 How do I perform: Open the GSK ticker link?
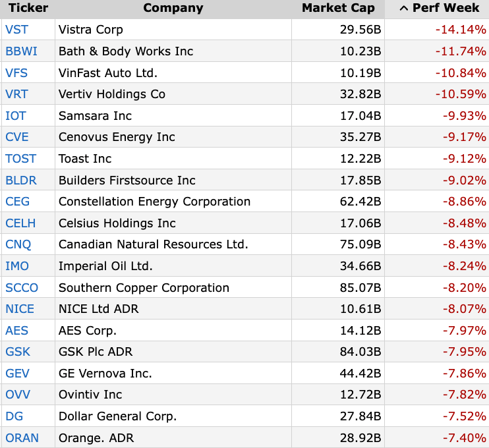tap(17, 352)
